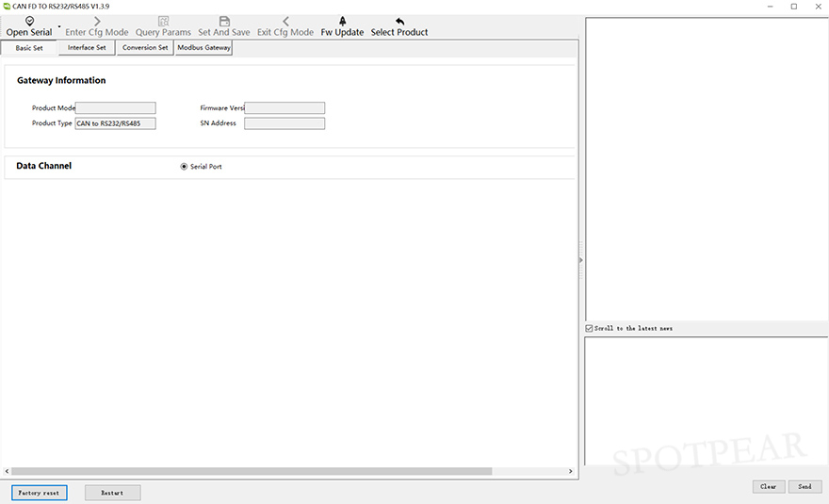Click the app icon in title bar
This screenshot has height=504, width=829.
(x=6, y=6)
